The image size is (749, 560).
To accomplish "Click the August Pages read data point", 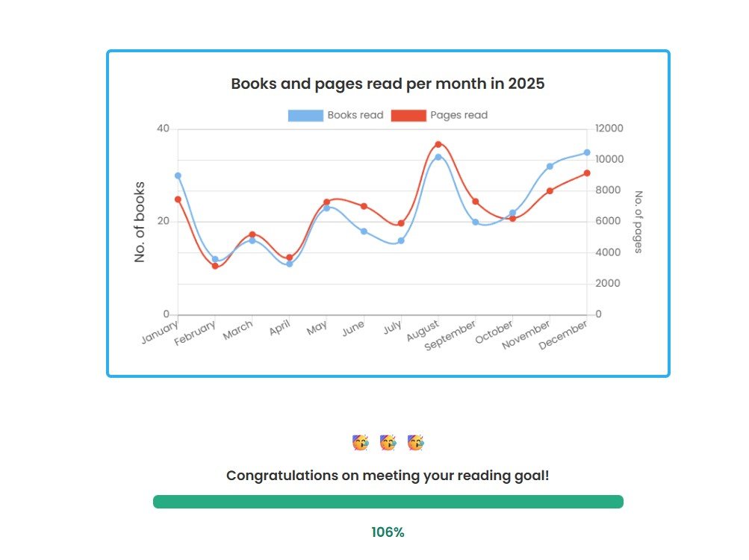I will 438,144.
